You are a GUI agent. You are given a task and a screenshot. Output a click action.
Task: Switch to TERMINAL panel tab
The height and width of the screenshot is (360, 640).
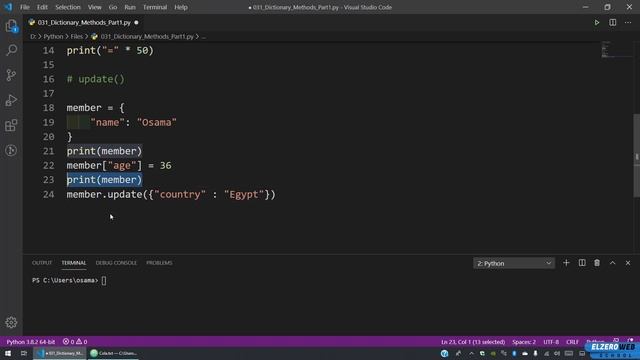(73, 263)
